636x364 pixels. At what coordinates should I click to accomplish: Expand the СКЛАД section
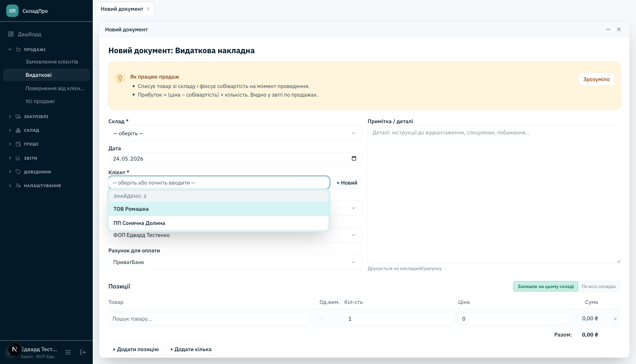tap(10, 130)
